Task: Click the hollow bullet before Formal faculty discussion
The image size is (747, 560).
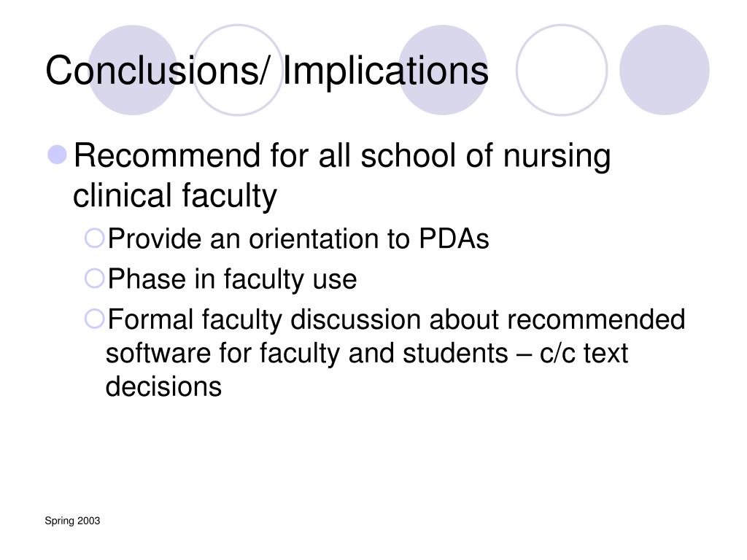Action: [x=94, y=319]
